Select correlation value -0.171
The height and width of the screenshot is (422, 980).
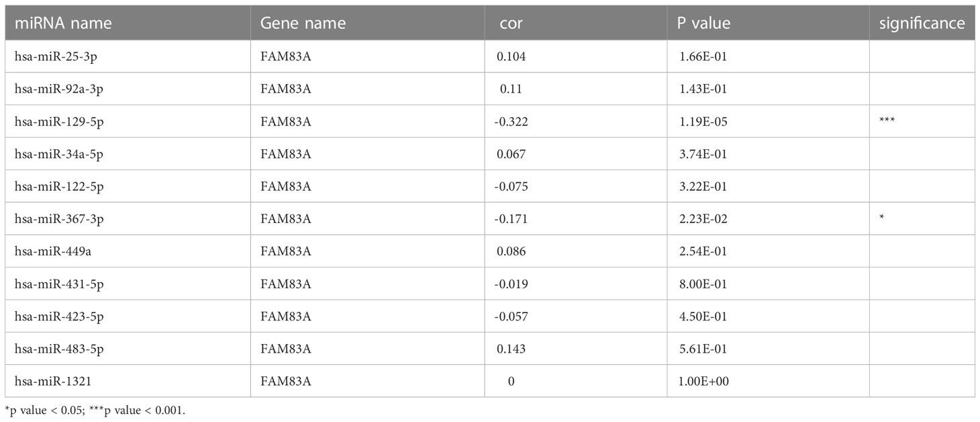click(x=511, y=219)
